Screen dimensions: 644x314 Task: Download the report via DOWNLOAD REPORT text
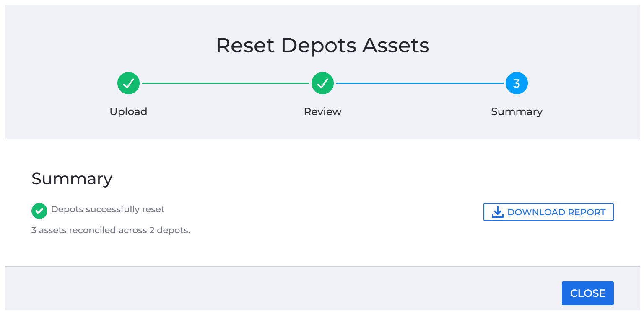tap(556, 212)
